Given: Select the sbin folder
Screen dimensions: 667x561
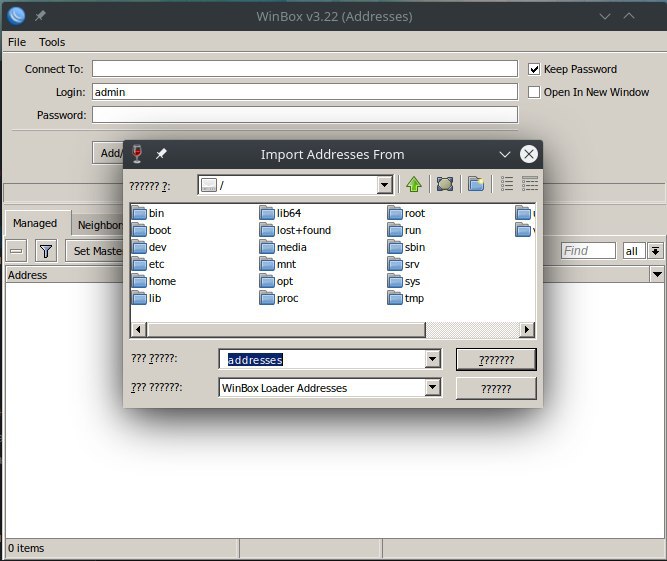Looking at the screenshot, I should (x=407, y=247).
